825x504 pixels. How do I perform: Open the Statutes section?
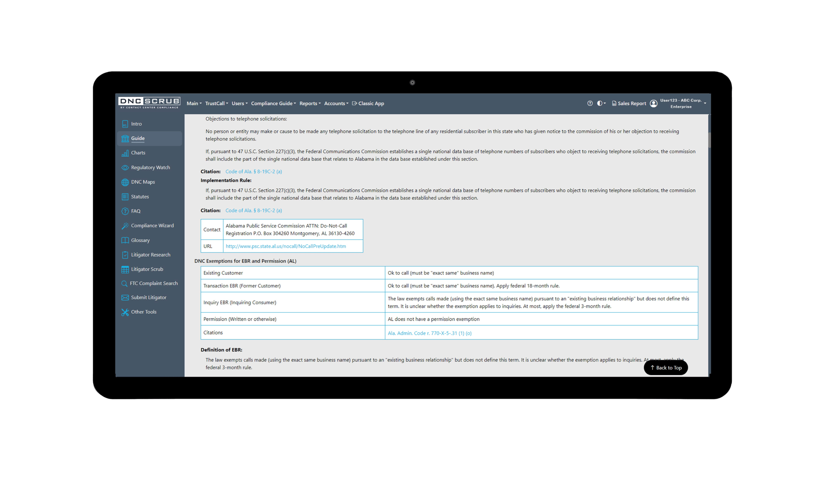click(x=140, y=197)
